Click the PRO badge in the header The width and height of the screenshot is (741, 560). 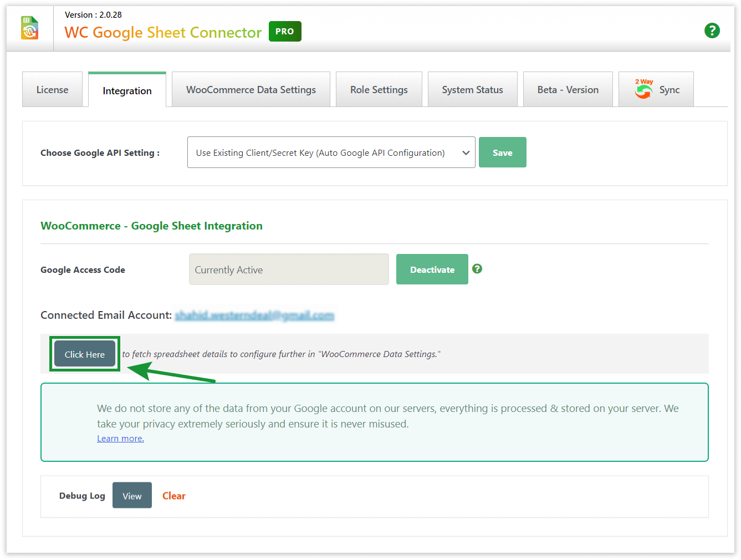pos(285,32)
